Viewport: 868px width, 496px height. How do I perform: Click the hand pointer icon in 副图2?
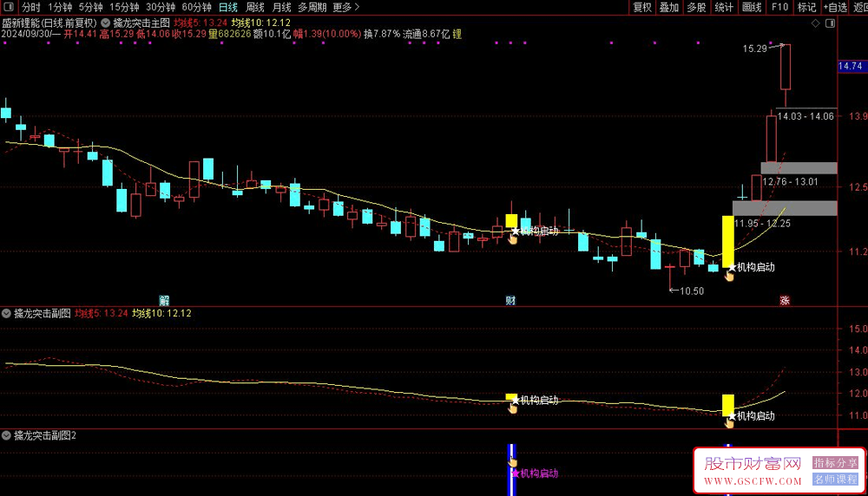[513, 462]
